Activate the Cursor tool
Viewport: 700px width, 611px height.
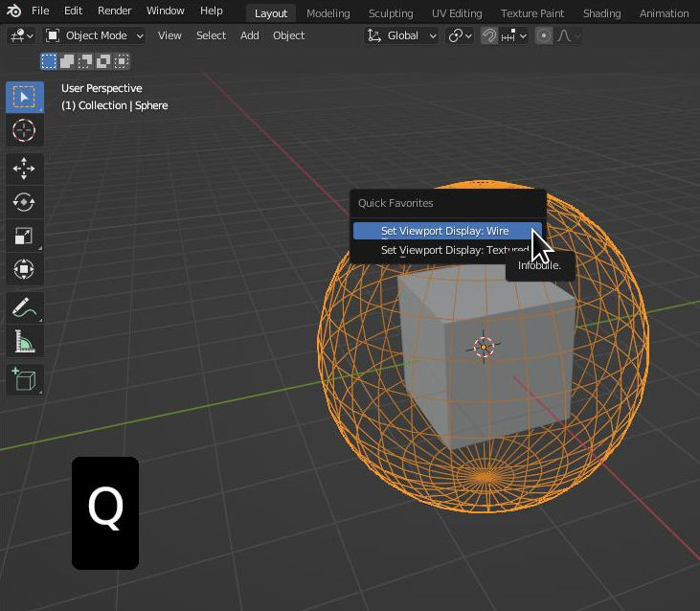[x=24, y=130]
